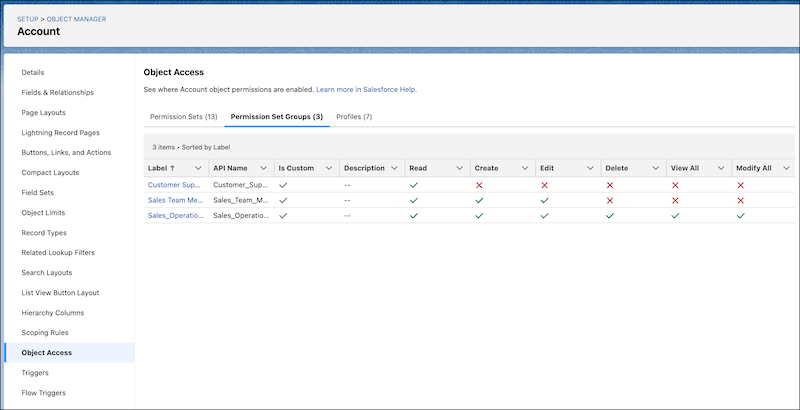800x410 pixels.
Task: Expand the API Name column options chevron
Action: coord(263,168)
